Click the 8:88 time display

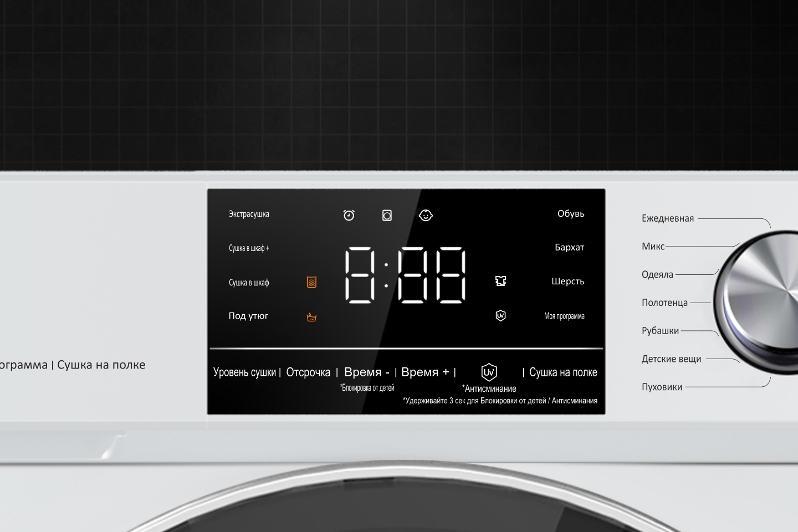(x=406, y=275)
